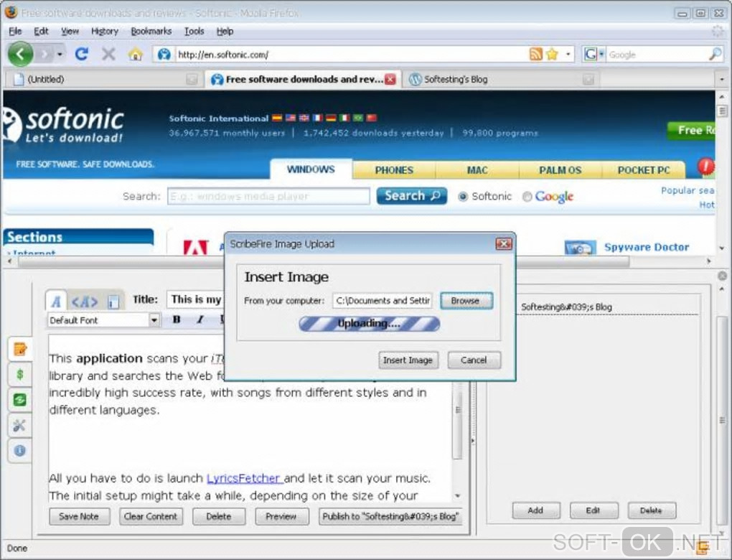The height and width of the screenshot is (560, 732).
Task: Select the PHONES tab on Softonic
Action: (394, 170)
